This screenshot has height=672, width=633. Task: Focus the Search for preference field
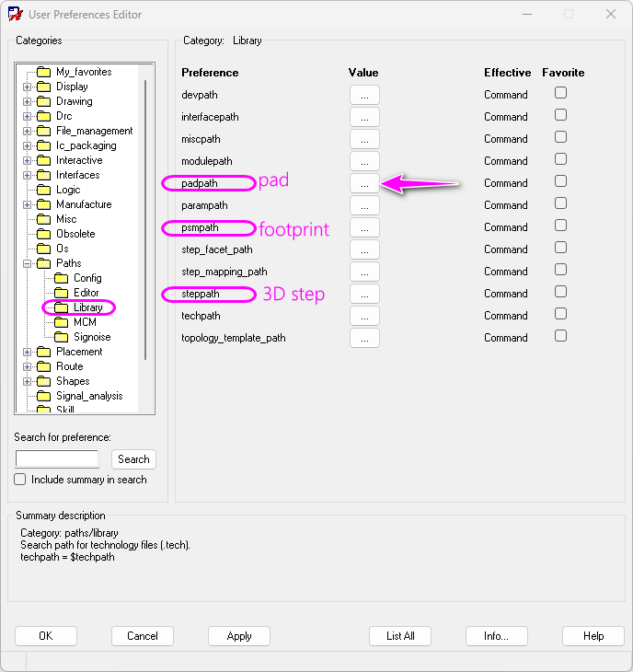[x=57, y=458]
